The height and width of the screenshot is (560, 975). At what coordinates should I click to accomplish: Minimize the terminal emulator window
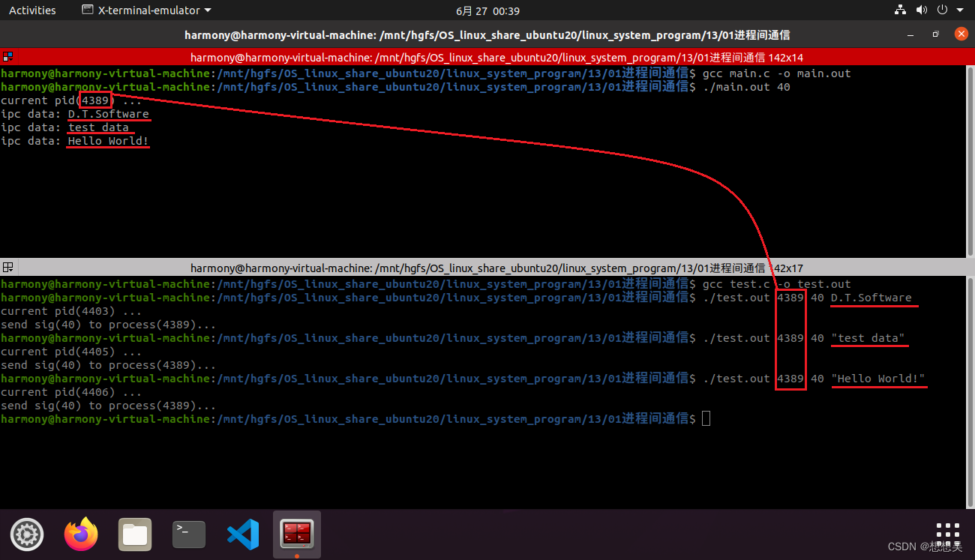[x=910, y=34]
